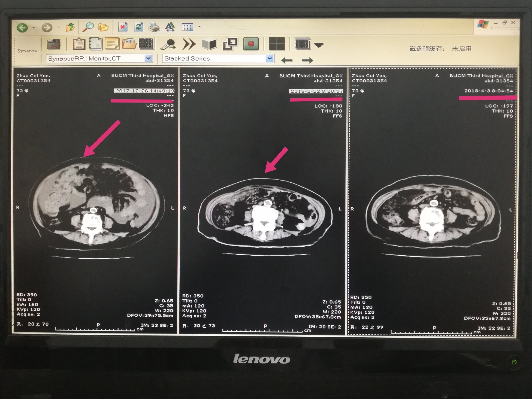Go to next series with right arrow
This screenshot has width=532, height=399.
pyautogui.click(x=307, y=60)
